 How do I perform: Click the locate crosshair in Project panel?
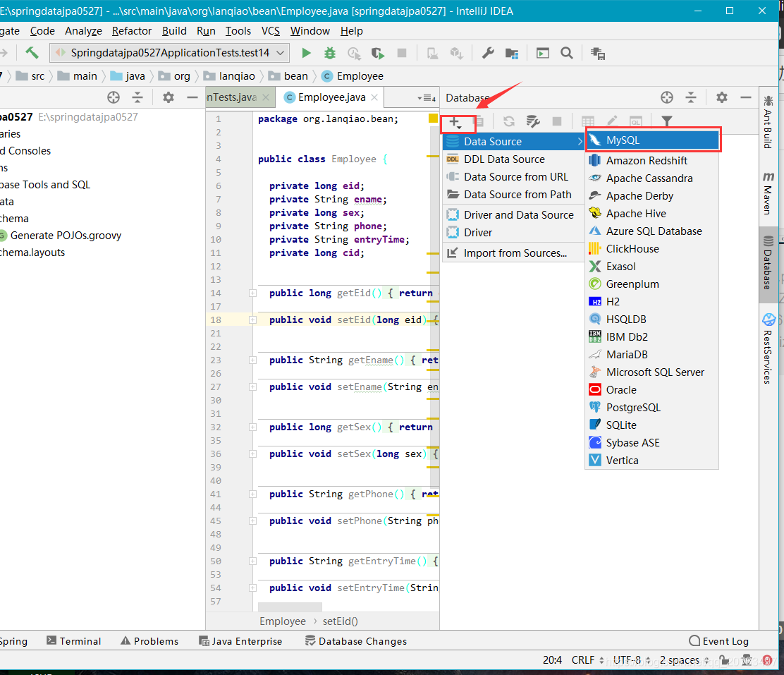coord(114,97)
